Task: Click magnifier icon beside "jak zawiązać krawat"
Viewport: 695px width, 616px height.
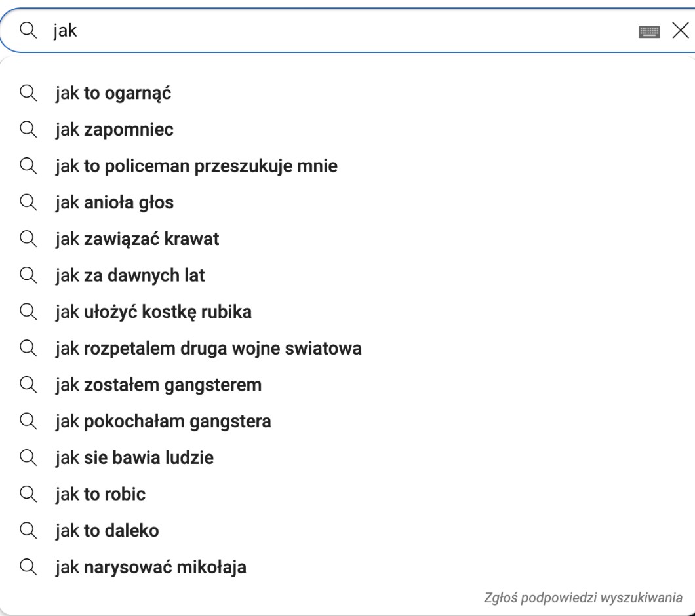Action: (28, 239)
